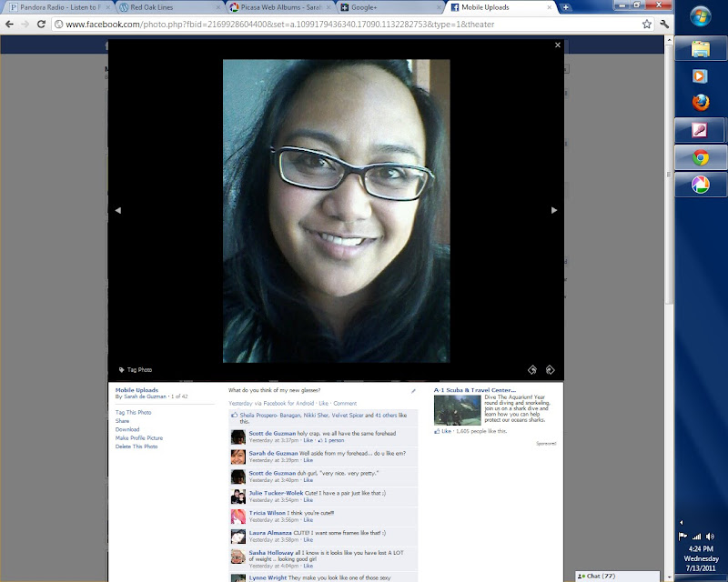Open the Windows Start orb

pyautogui.click(x=700, y=17)
